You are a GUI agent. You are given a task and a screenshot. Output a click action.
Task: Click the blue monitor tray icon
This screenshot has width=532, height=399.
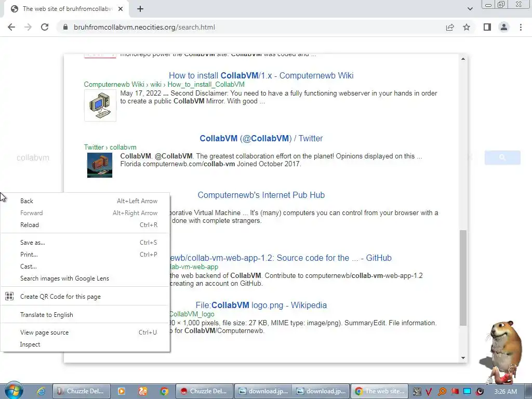pos(467,391)
